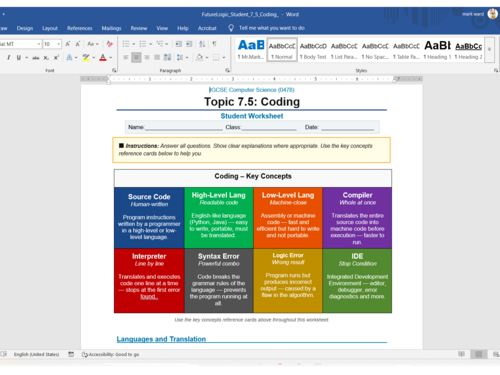Open the View tab
This screenshot has height=375, width=500.
(162, 28)
